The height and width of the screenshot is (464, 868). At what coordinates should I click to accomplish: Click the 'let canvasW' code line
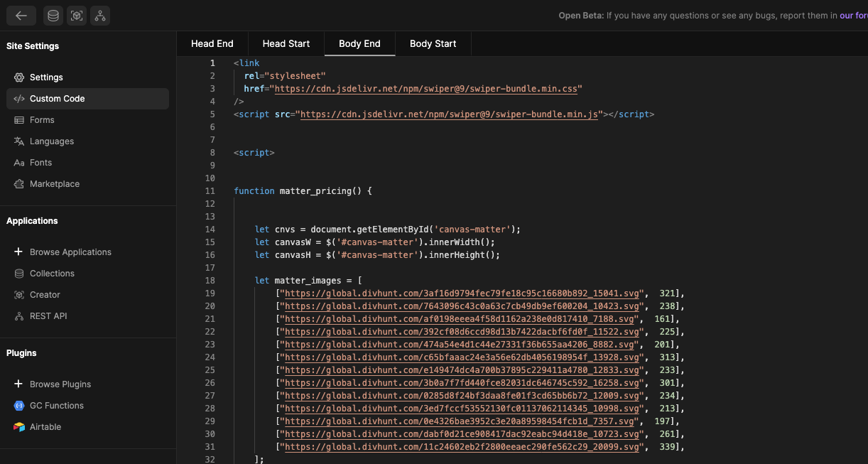tap(375, 242)
